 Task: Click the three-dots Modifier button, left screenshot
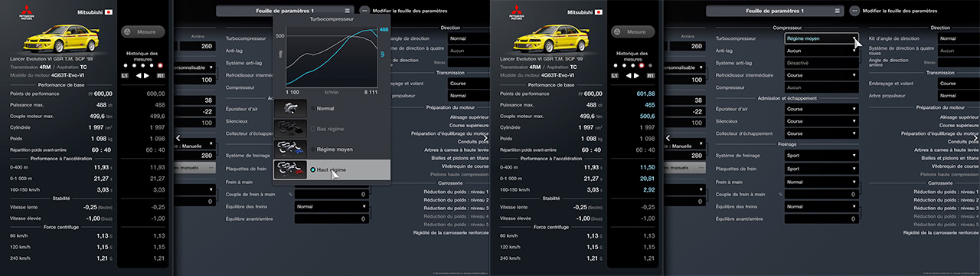(364, 11)
